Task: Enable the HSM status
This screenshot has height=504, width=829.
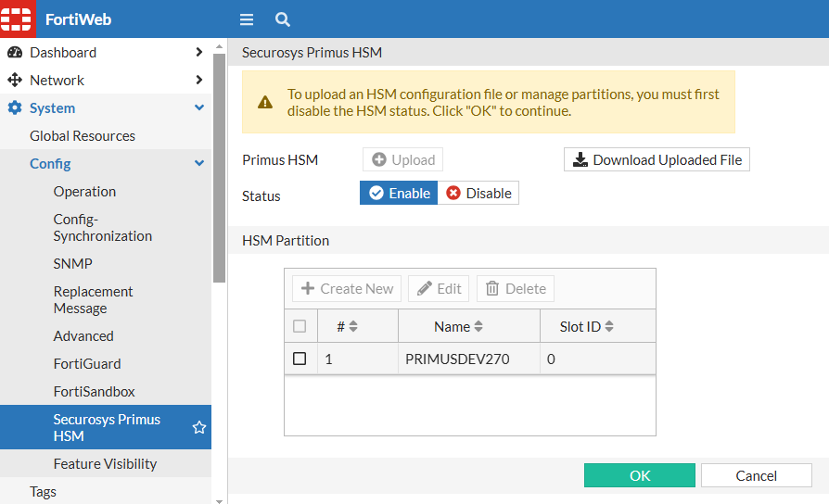Action: point(399,193)
